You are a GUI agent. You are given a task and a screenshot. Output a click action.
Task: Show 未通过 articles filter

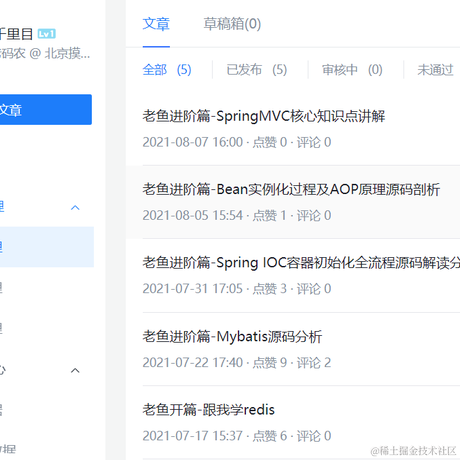(x=435, y=70)
